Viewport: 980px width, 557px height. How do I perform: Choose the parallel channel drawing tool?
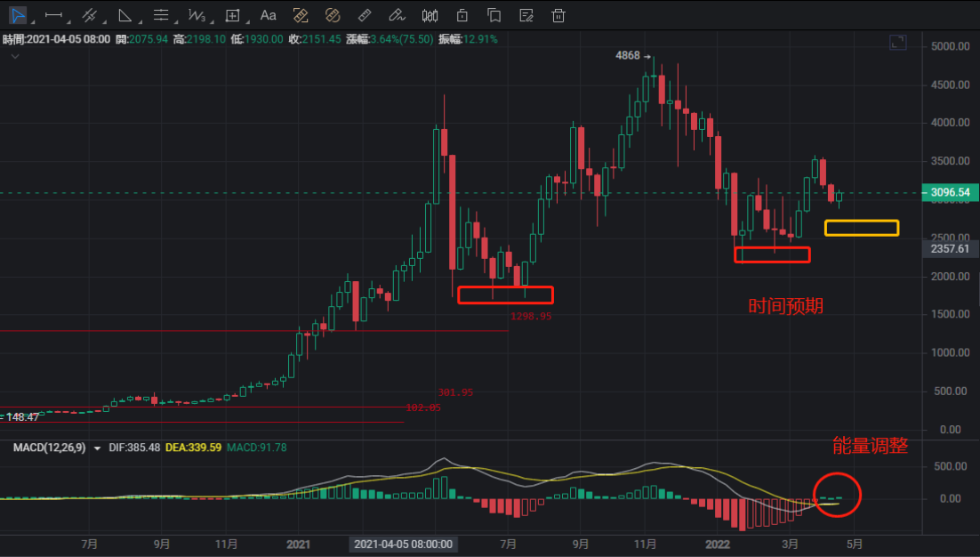[x=89, y=15]
